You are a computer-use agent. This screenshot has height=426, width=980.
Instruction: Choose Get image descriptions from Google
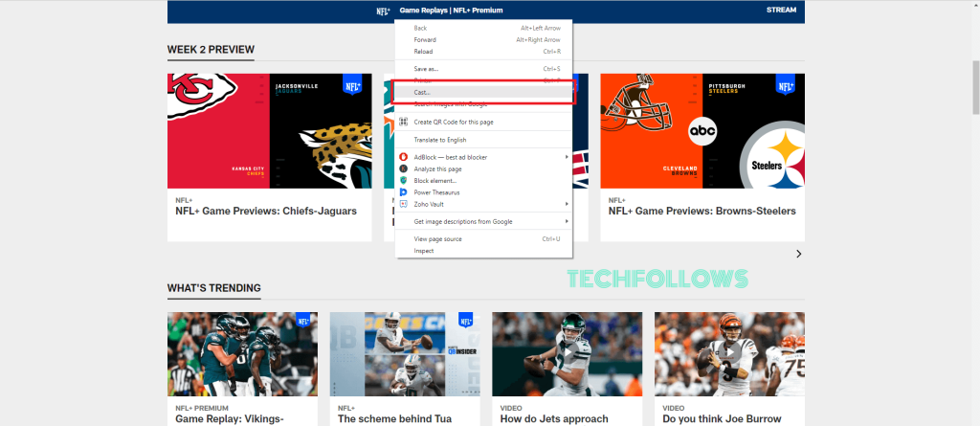coord(483,221)
